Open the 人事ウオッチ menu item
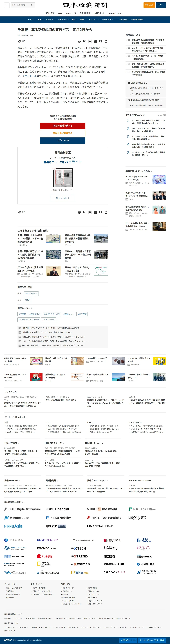 tap(99, 13)
